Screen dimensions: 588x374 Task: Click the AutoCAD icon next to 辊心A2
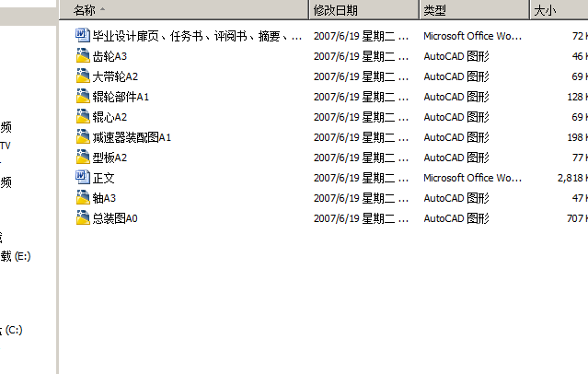point(83,116)
